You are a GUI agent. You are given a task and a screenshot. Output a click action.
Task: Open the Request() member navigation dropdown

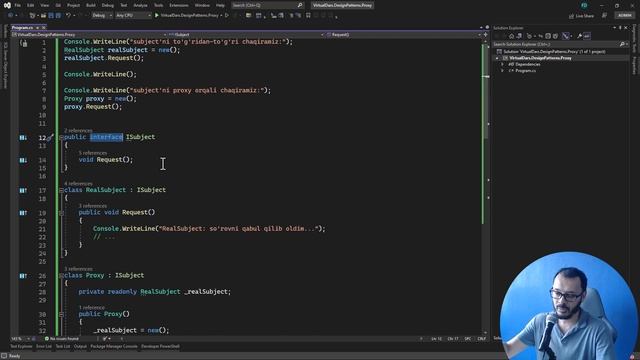click(x=403, y=35)
